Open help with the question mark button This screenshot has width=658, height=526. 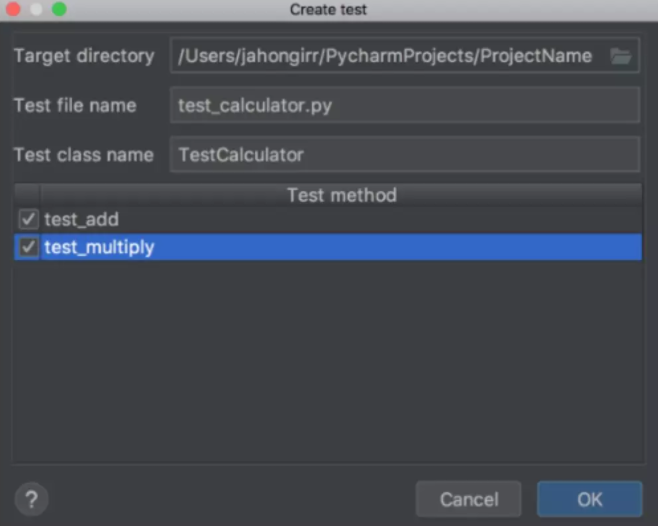(x=31, y=499)
